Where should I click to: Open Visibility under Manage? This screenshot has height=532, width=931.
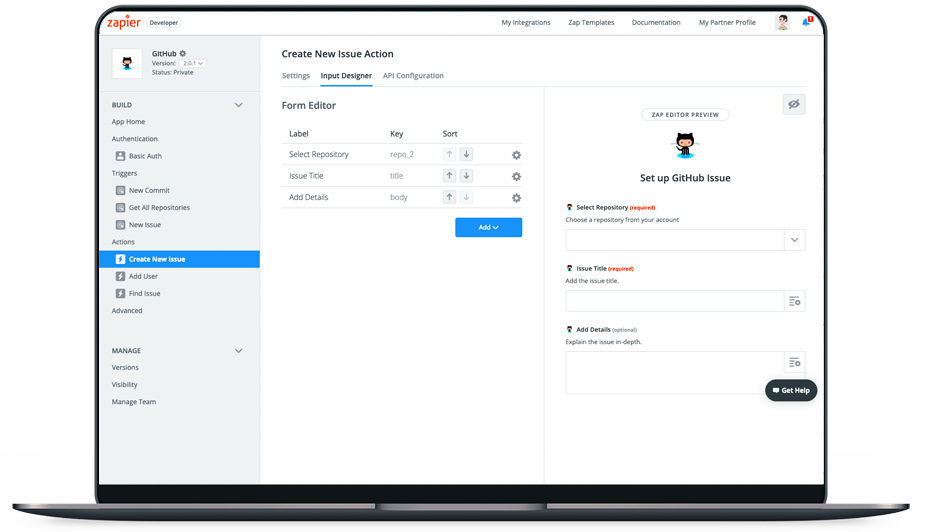coord(125,385)
